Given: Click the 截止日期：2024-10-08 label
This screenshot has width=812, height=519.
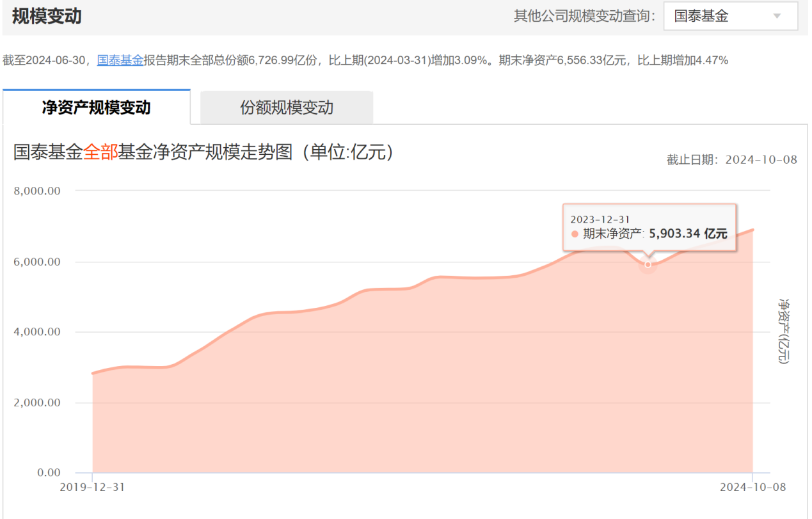Looking at the screenshot, I should (x=732, y=160).
